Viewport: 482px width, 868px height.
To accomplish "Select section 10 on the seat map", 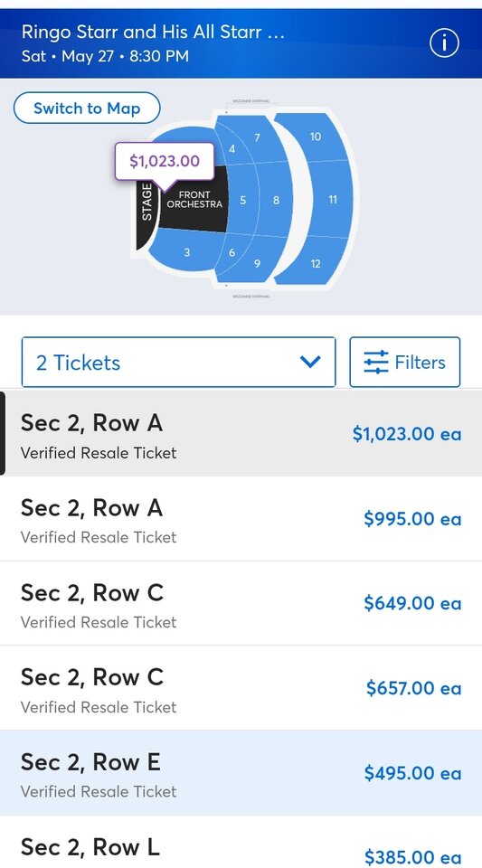I will (x=316, y=137).
